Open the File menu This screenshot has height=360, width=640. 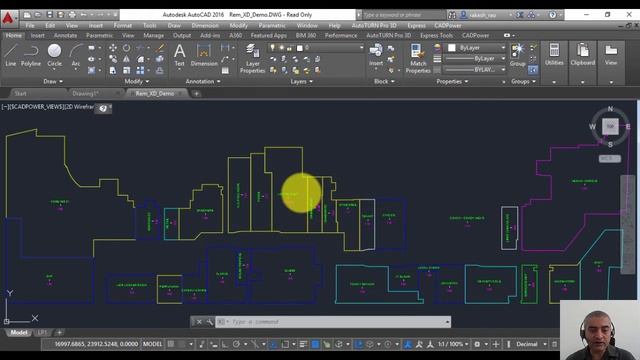(30, 25)
